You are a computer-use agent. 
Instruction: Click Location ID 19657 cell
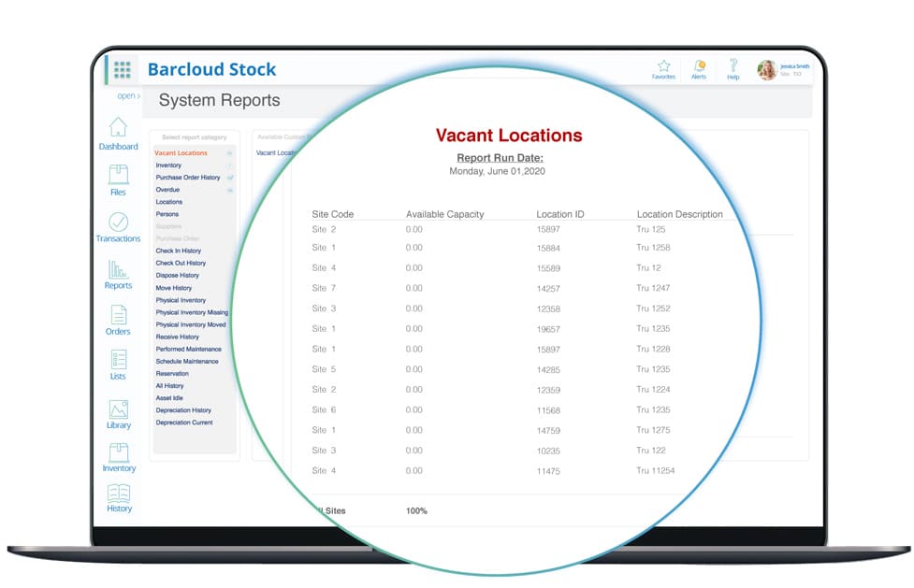pos(548,329)
